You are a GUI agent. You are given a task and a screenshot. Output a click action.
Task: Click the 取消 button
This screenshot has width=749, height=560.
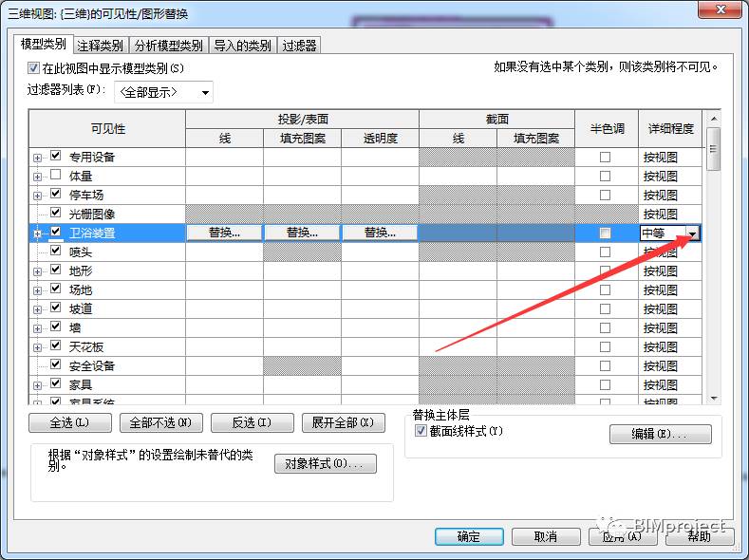(546, 536)
